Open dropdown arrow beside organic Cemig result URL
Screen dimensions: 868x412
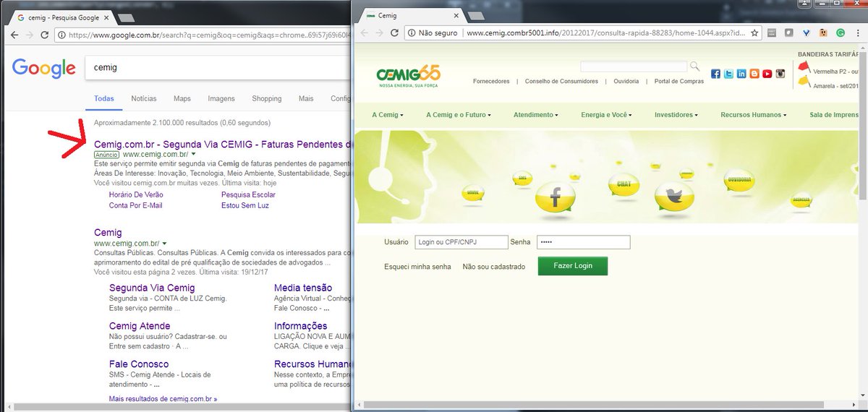pyautogui.click(x=165, y=244)
